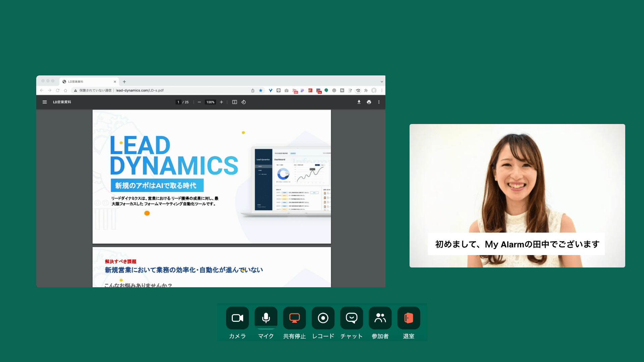Click the 新規営業において業務の効率化 headline
The image size is (644, 362).
(184, 270)
